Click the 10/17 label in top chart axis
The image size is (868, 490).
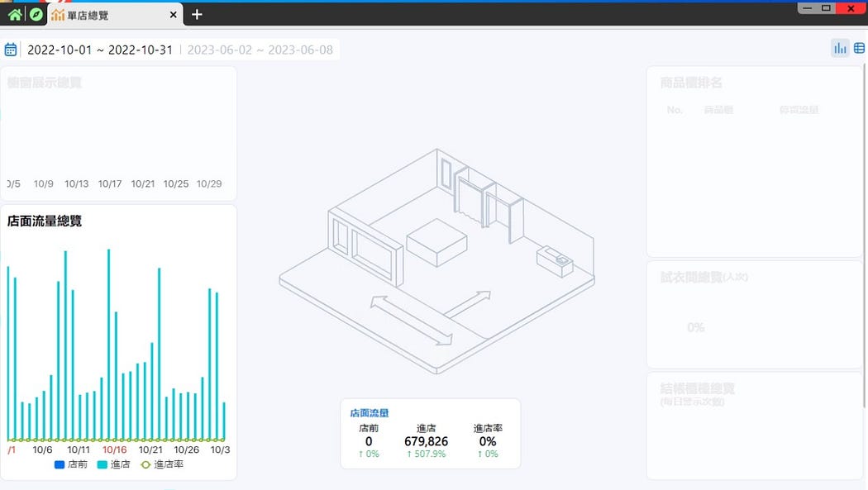[x=110, y=183]
